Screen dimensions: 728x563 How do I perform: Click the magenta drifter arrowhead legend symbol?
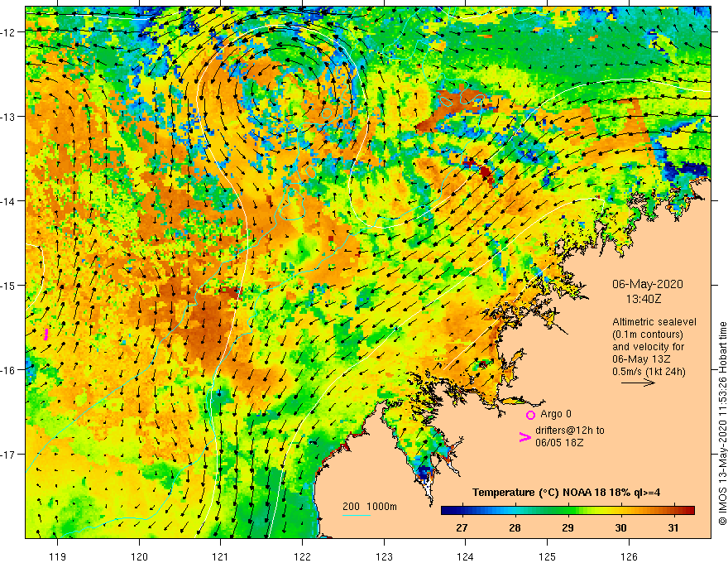(524, 437)
